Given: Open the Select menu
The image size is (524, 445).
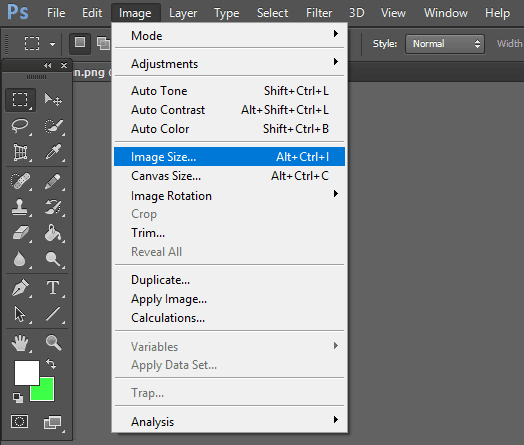Looking at the screenshot, I should tap(272, 13).
